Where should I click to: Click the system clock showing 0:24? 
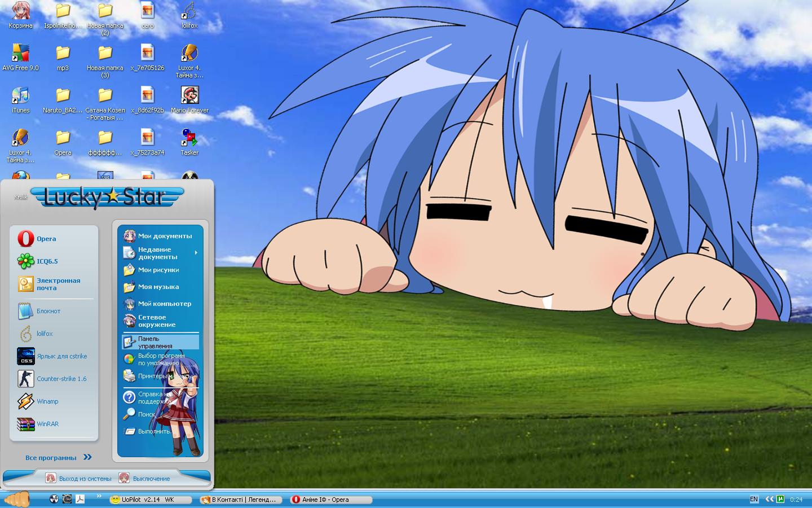coord(796,500)
